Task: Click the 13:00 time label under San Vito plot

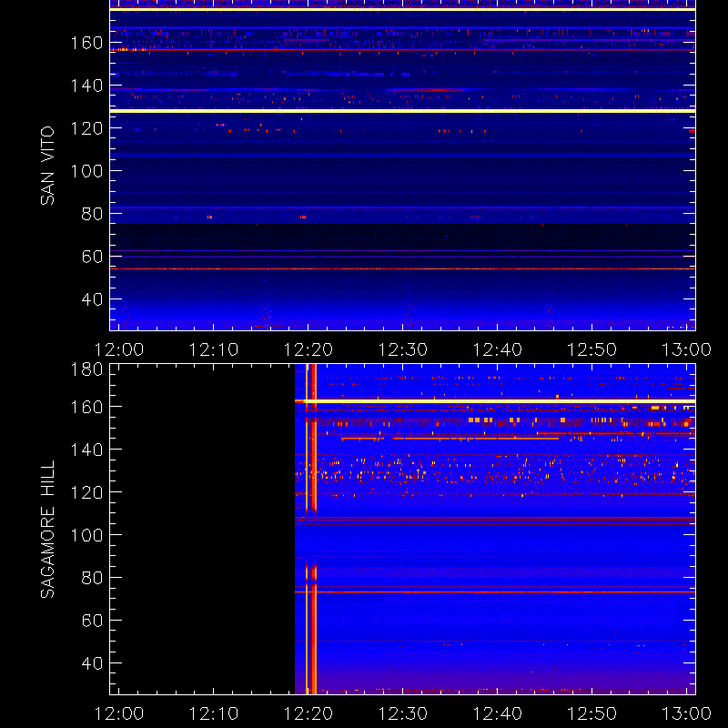Action: [687, 349]
